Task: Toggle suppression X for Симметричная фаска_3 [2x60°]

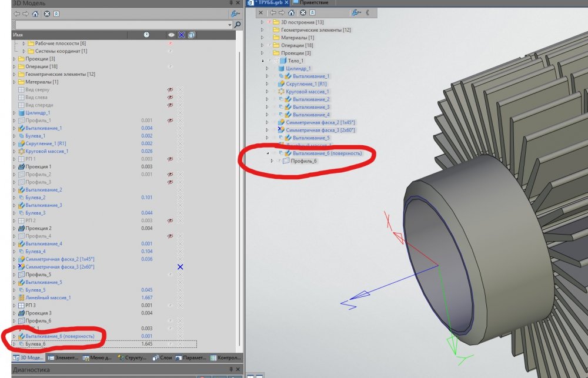Action: click(181, 267)
